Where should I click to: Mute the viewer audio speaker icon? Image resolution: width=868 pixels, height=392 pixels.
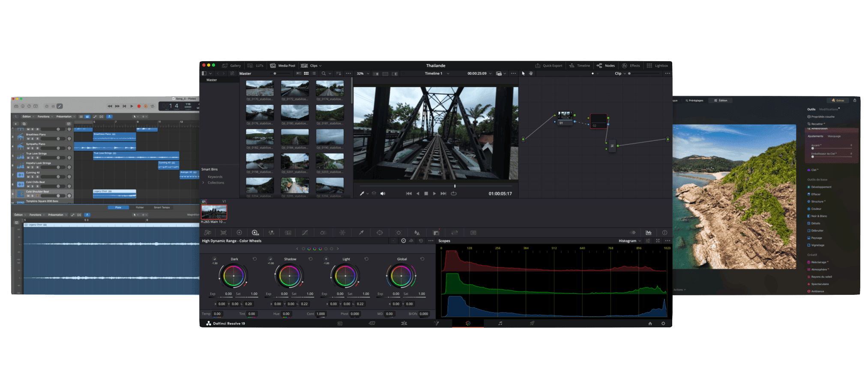click(x=383, y=193)
